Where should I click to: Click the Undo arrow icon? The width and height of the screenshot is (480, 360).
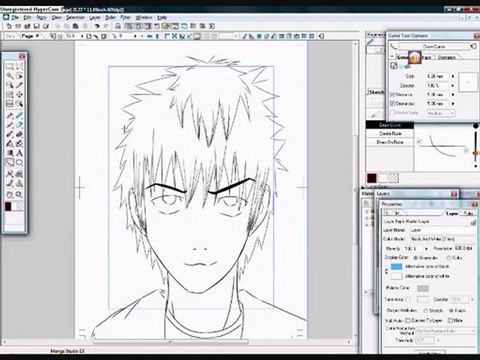[97, 26]
